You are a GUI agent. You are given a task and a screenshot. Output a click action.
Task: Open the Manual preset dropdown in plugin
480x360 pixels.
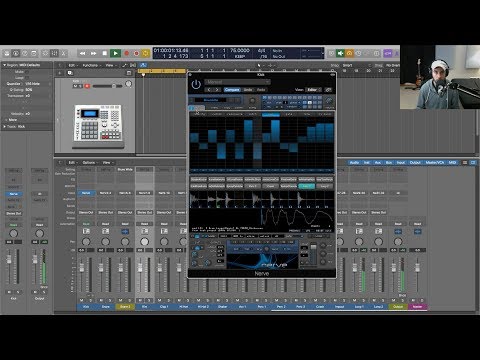(x=237, y=82)
